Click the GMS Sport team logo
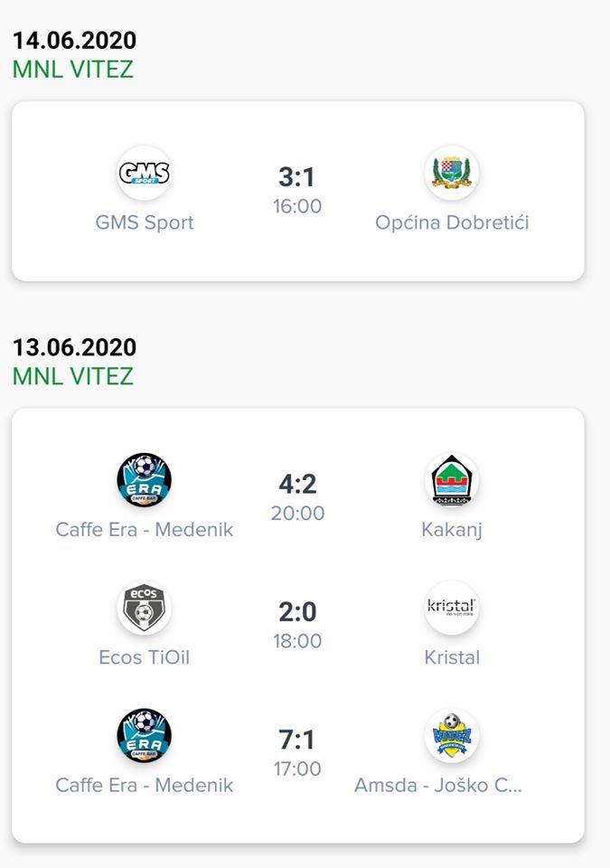 click(144, 174)
